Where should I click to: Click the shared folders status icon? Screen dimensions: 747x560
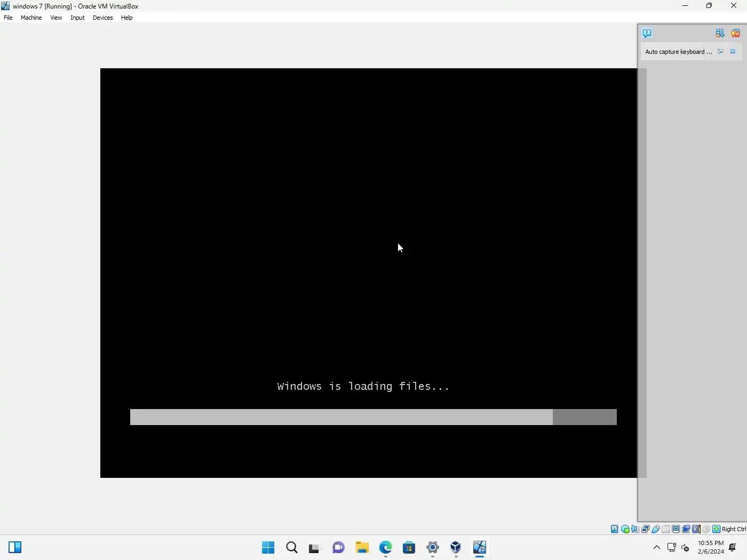[666, 529]
